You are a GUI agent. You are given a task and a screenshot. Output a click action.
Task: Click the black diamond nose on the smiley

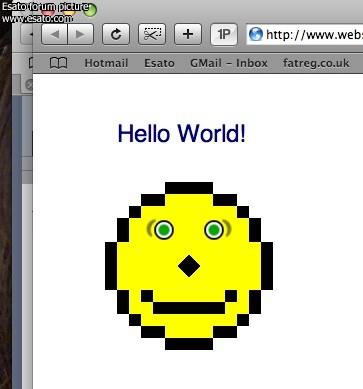coord(189,266)
